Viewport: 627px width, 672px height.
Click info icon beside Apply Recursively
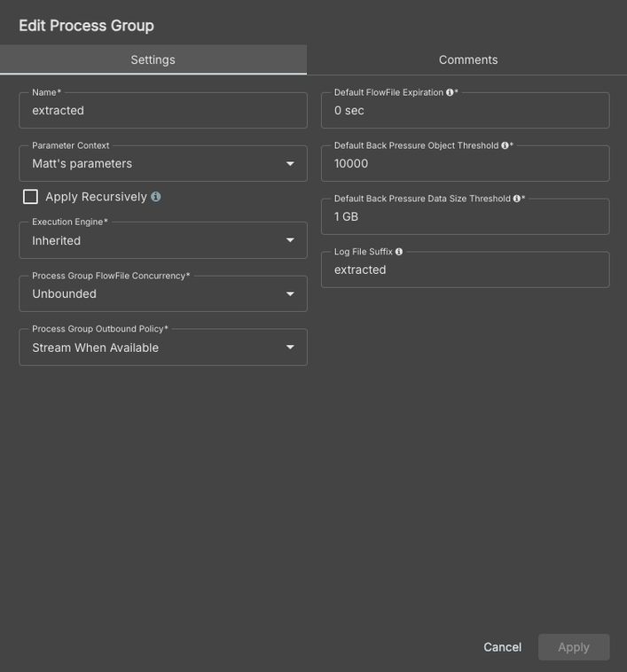[156, 197]
